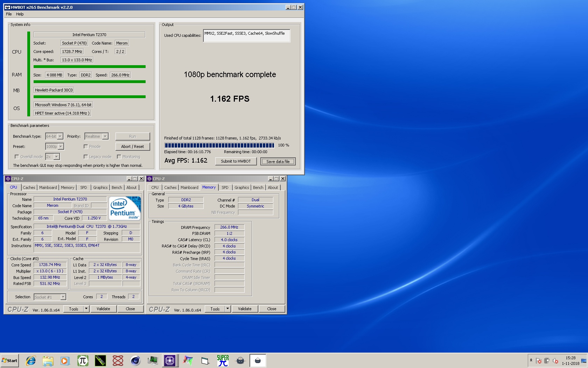Click the 100 % benchmark progress bar
The width and height of the screenshot is (588, 368).
pyautogui.click(x=219, y=145)
